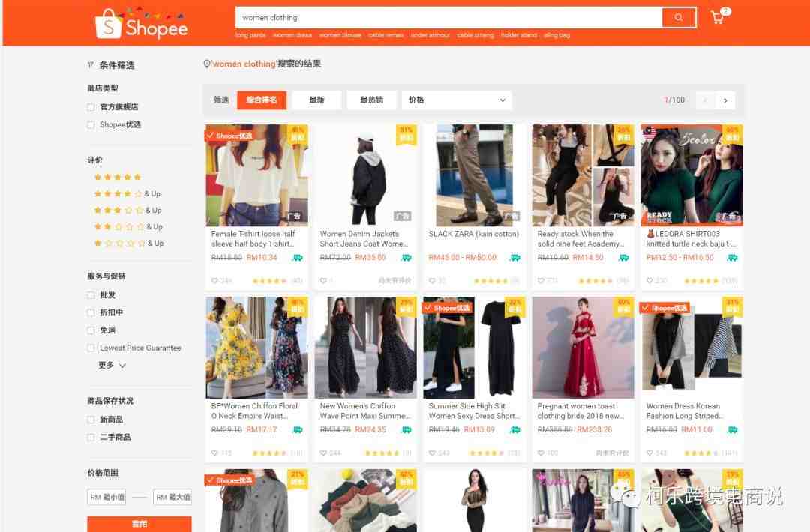Click 'New Women's Chiffon Wave Point' title
The image size is (810, 532).
(364, 411)
